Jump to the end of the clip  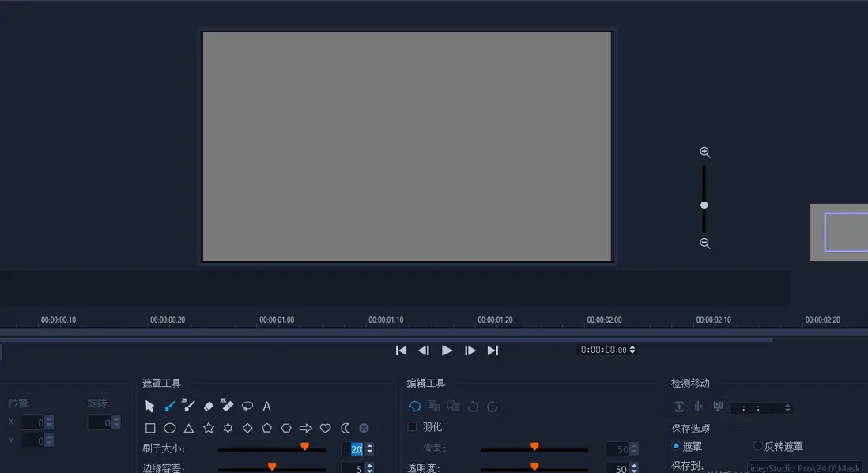point(492,350)
